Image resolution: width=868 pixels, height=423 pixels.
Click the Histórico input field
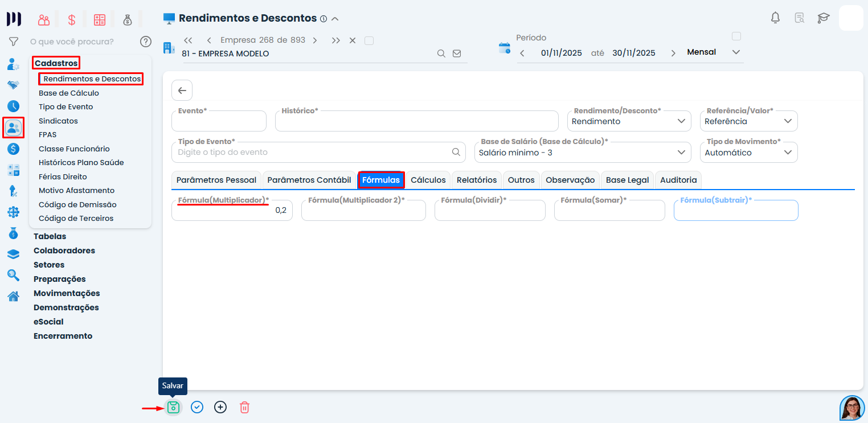tap(416, 122)
